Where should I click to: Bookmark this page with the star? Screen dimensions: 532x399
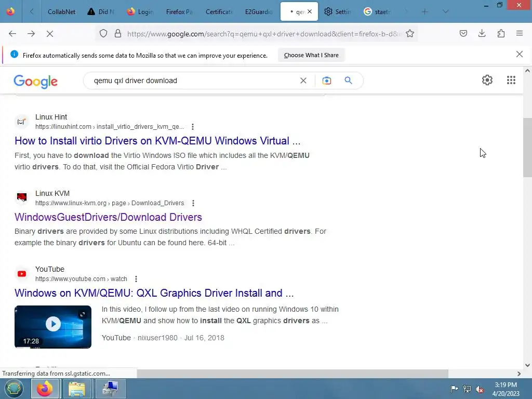click(410, 34)
